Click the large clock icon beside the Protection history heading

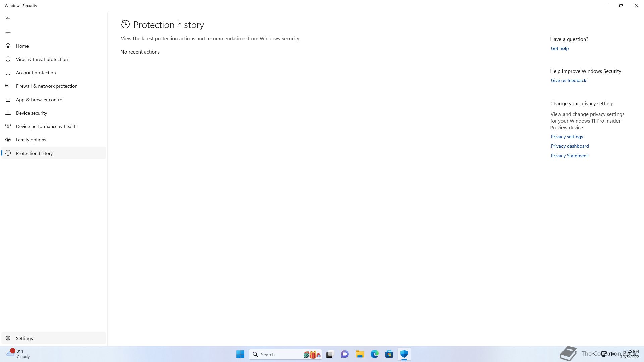[125, 24]
